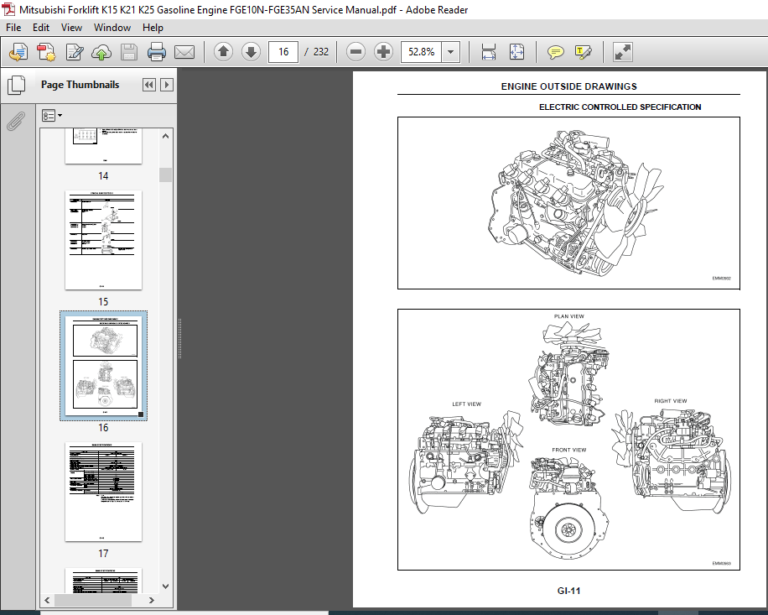Go to previous page with up arrow
The height and width of the screenshot is (615, 768).
(x=223, y=51)
